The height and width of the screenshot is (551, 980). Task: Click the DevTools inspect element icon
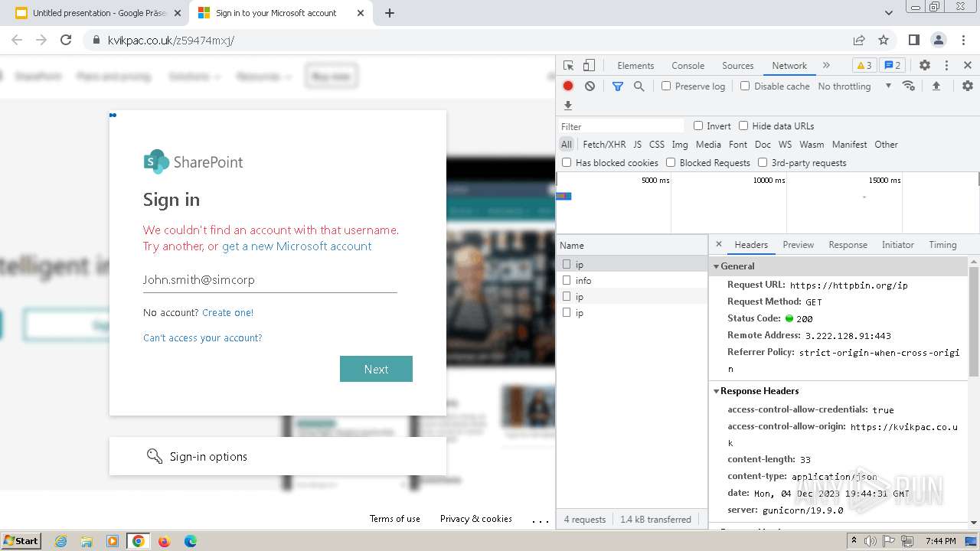pos(568,66)
